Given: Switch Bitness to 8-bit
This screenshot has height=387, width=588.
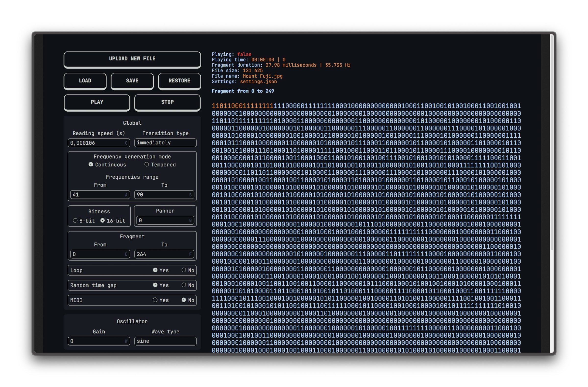Looking at the screenshot, I should pyautogui.click(x=75, y=221).
